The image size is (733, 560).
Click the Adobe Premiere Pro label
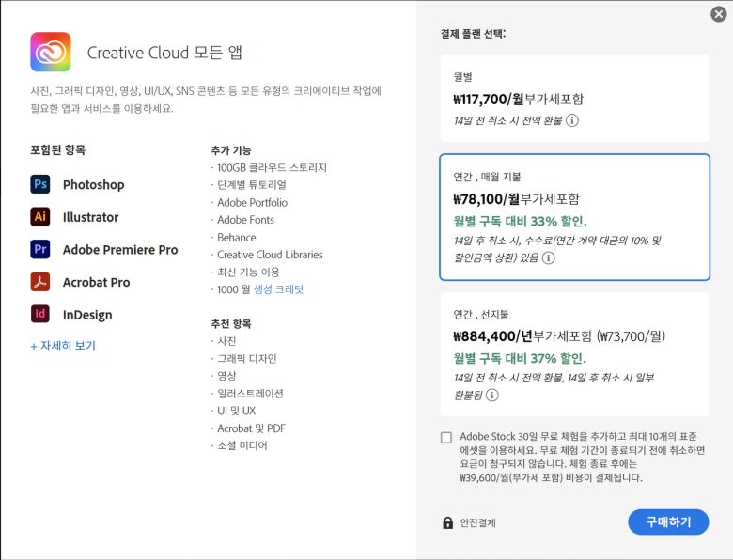pos(120,250)
